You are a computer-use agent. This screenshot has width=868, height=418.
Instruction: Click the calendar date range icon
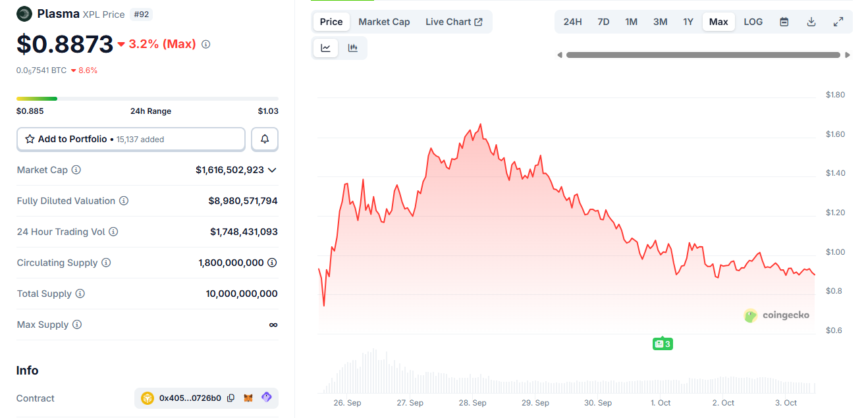784,22
